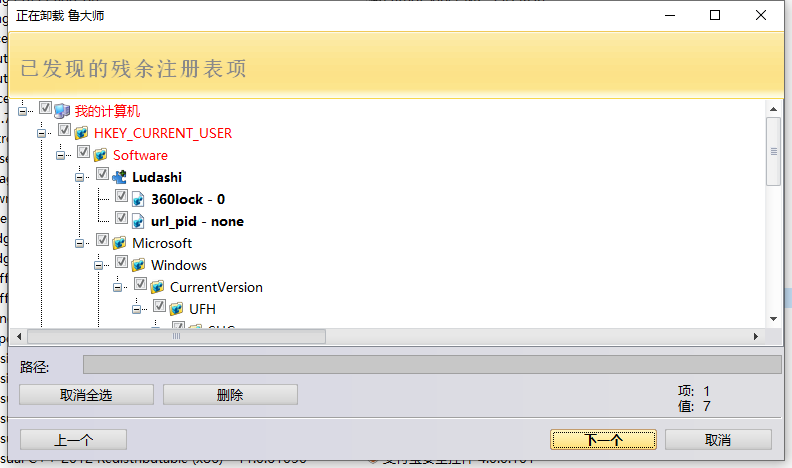Click the url_pid value document icon

click(138, 221)
